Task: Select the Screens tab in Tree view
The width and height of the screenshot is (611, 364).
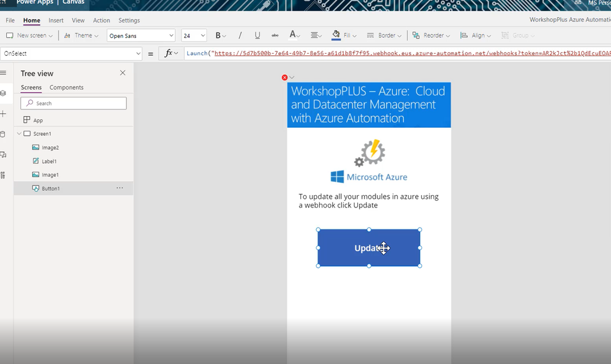Action: click(31, 87)
